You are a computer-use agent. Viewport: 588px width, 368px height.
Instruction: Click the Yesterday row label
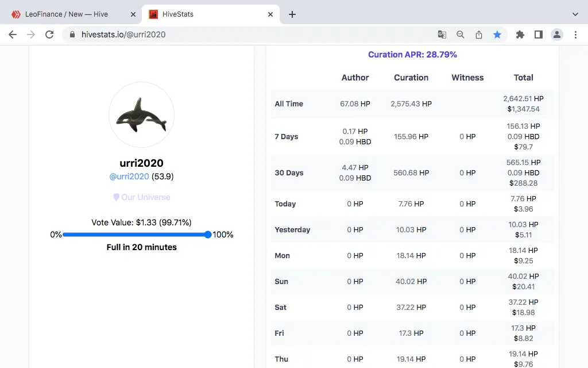[x=292, y=229]
